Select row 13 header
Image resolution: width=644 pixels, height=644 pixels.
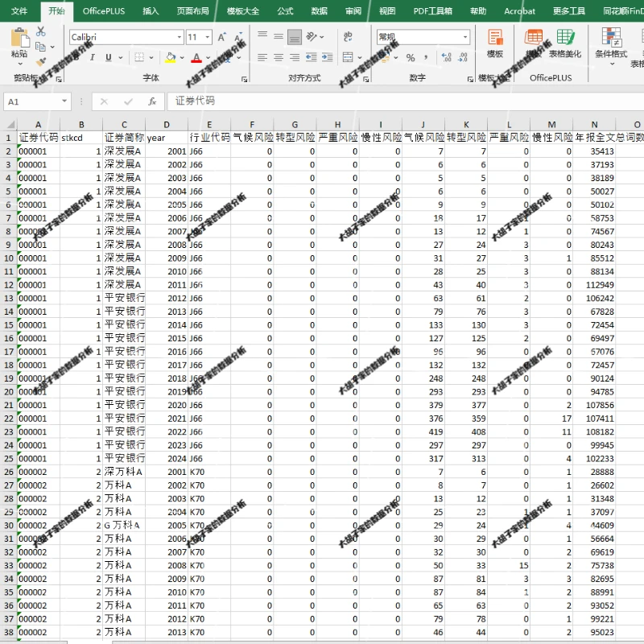point(9,298)
